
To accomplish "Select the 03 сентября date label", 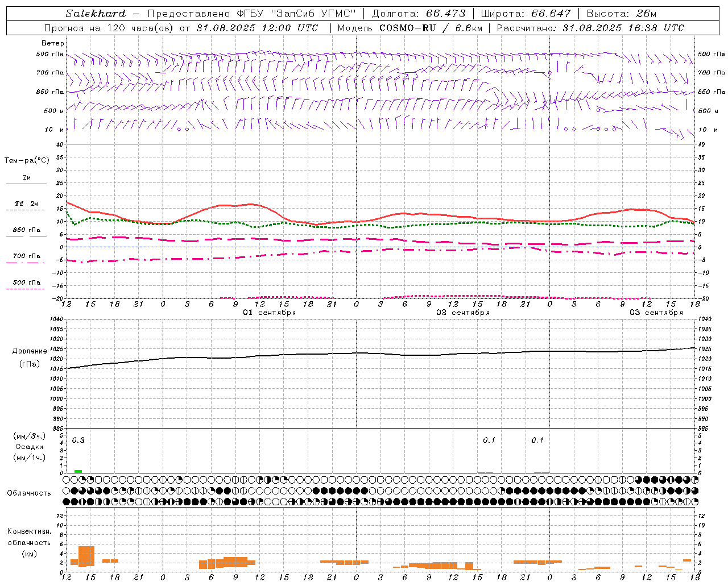I will [x=656, y=313].
